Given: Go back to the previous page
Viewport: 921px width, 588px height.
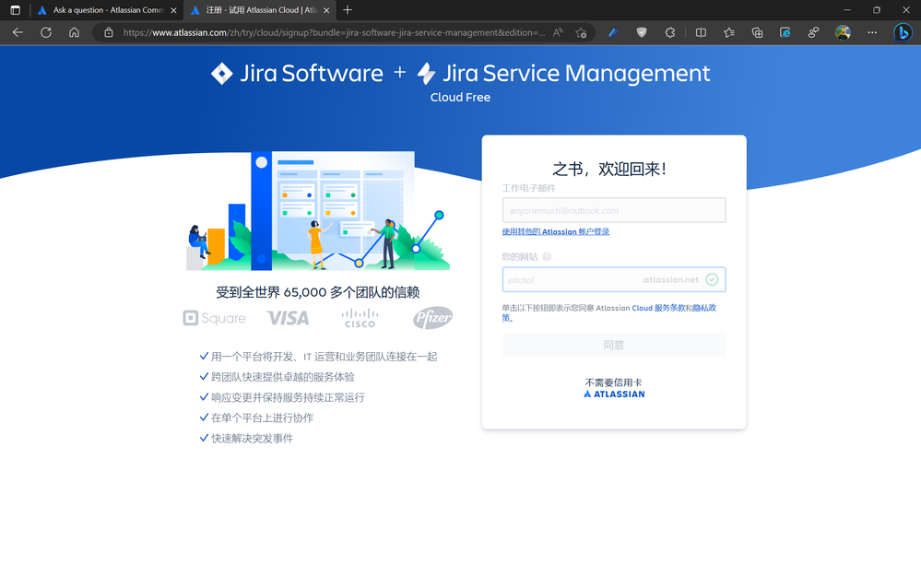Looking at the screenshot, I should point(18,32).
